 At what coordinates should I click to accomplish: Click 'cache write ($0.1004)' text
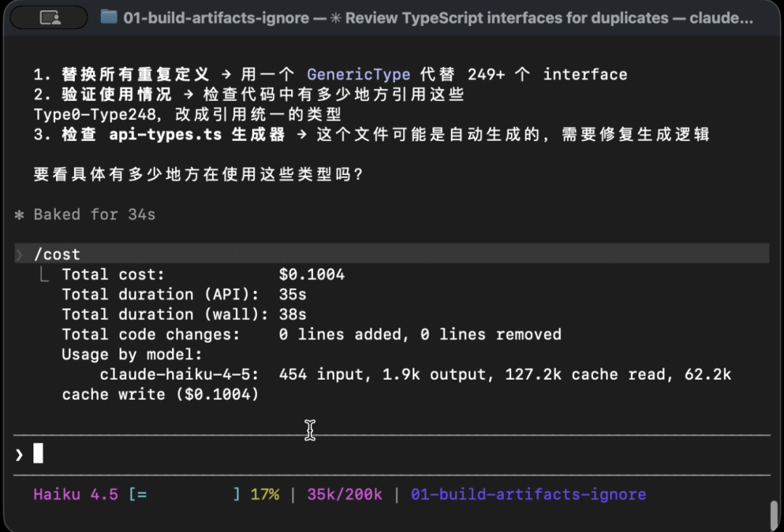tap(160, 395)
